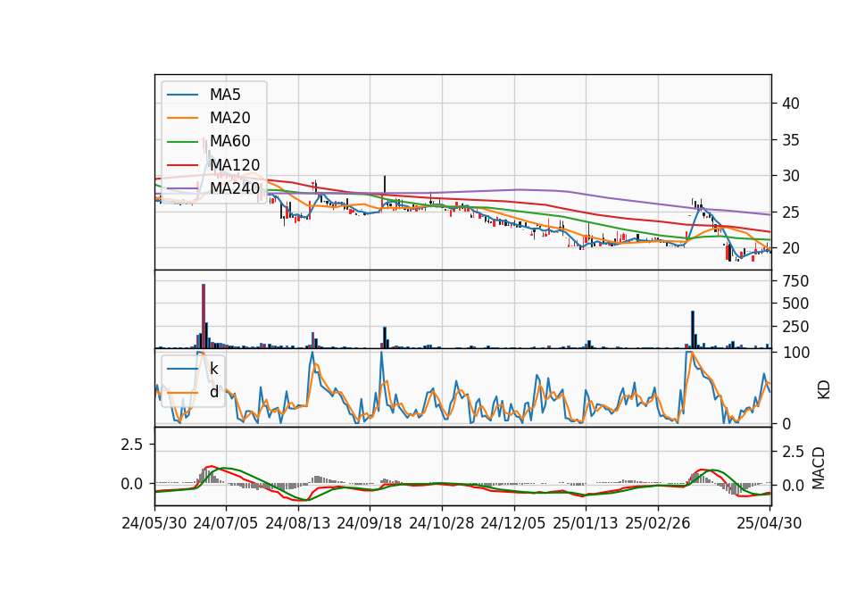
Task: Click the KD axis label
Action: (824, 390)
